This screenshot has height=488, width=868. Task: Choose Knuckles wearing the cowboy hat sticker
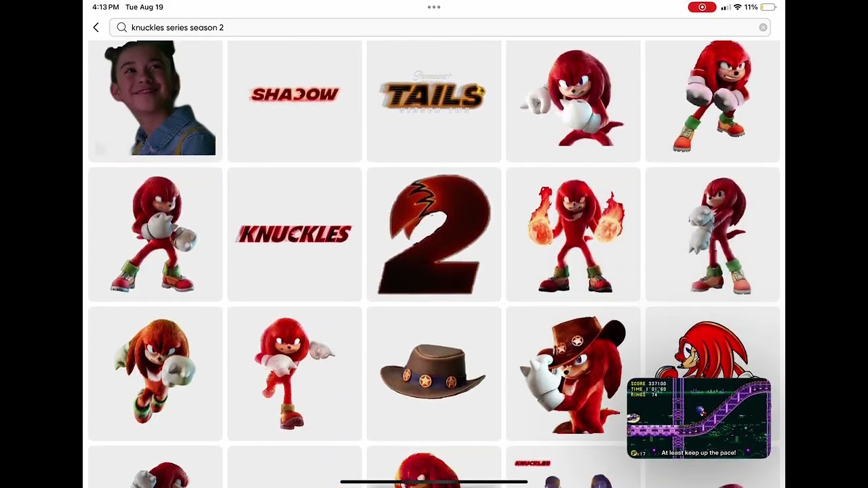573,373
